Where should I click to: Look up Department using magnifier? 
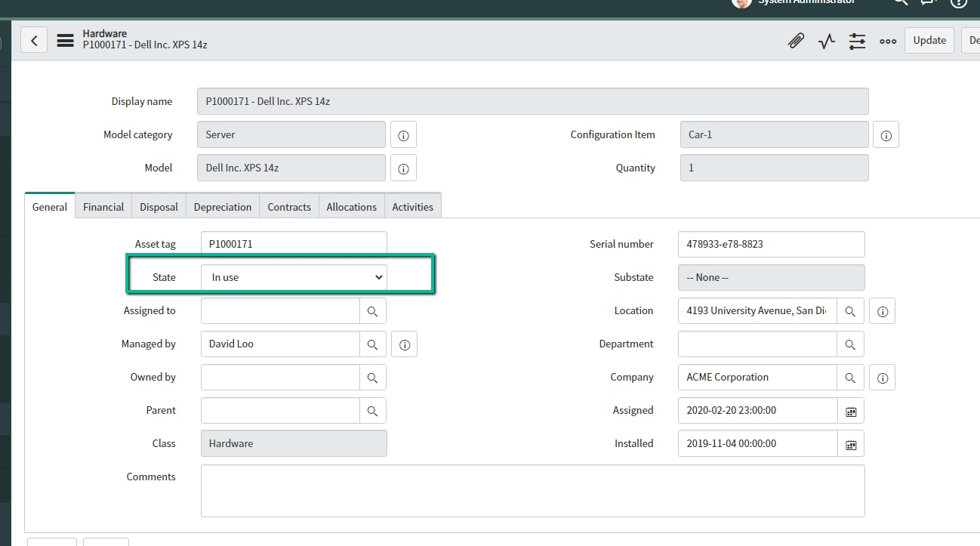(x=850, y=344)
